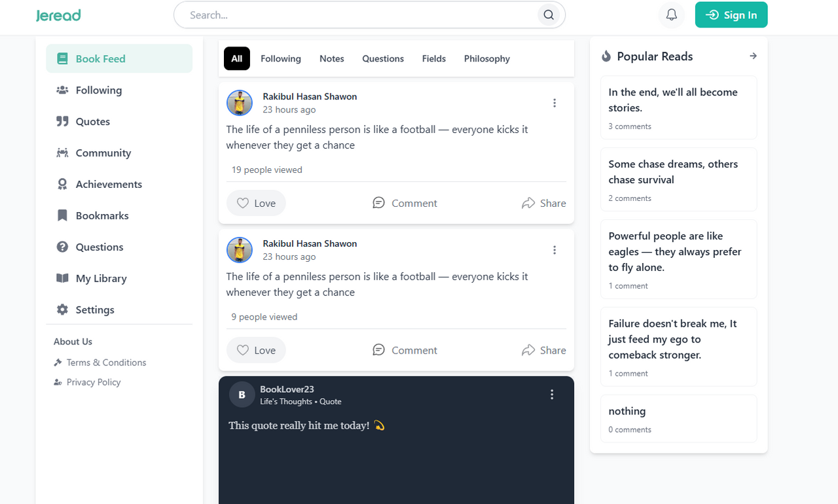Toggle Love on the first post
Image resolution: width=838 pixels, height=504 pixels.
coord(256,204)
